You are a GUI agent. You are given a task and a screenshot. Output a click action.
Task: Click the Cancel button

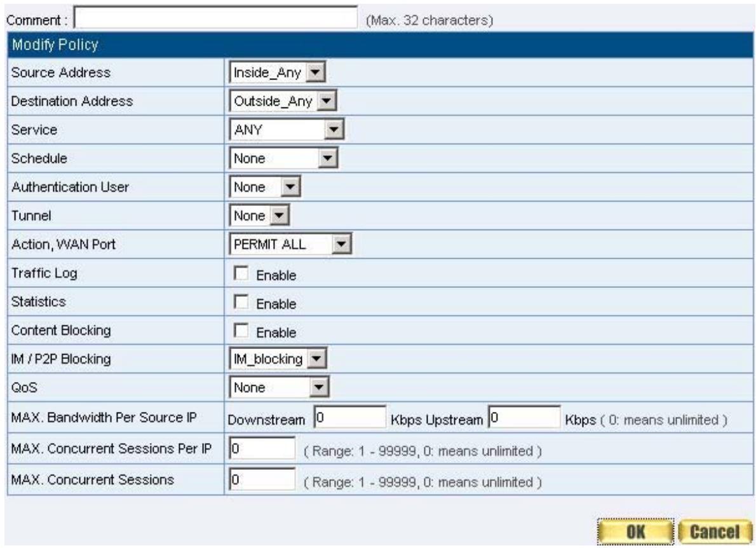coord(715,531)
